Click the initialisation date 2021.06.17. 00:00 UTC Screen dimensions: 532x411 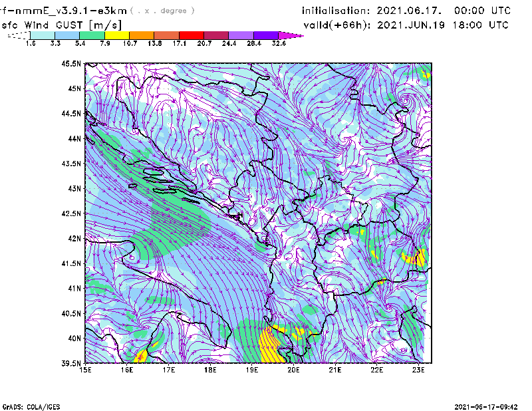point(406,11)
